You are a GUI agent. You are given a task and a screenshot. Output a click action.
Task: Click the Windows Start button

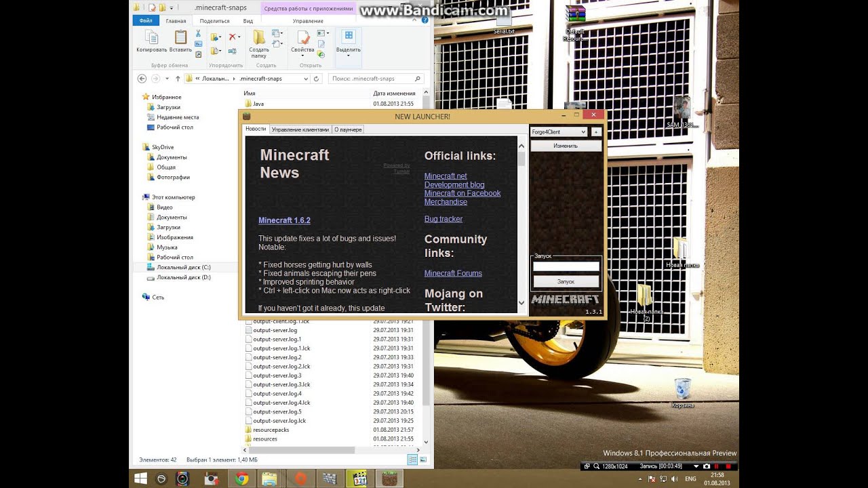click(x=140, y=479)
